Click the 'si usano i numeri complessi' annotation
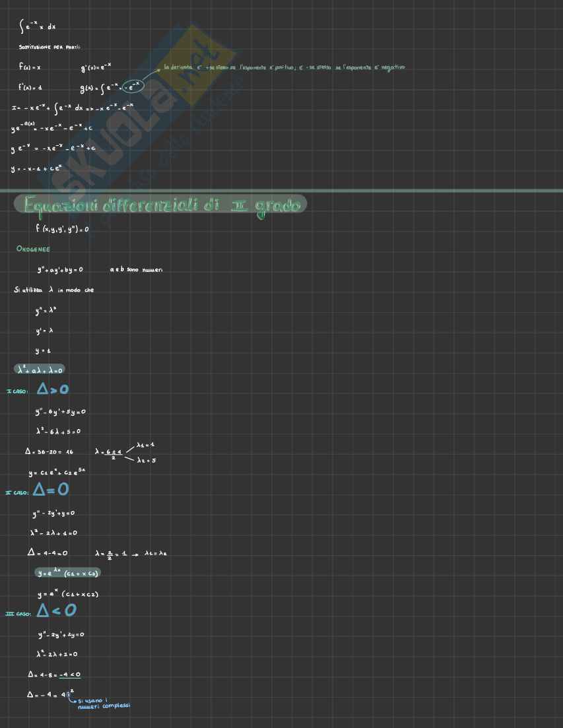This screenshot has width=563, height=728. click(x=103, y=703)
